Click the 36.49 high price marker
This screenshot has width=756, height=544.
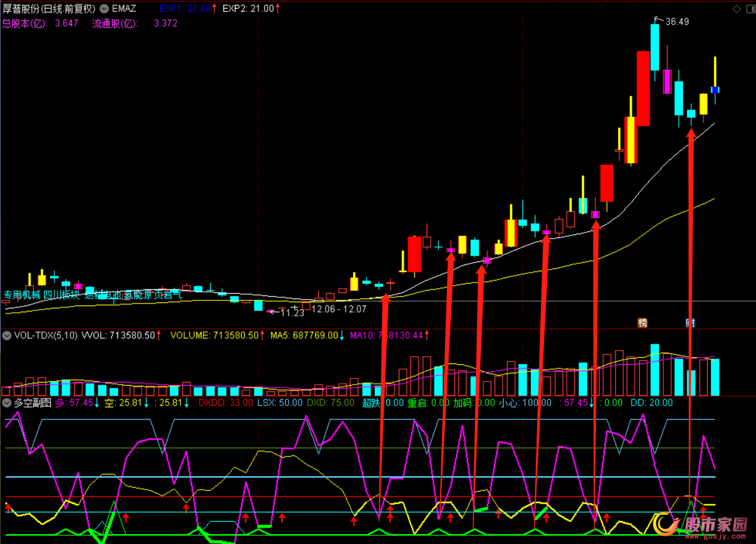tap(675, 22)
